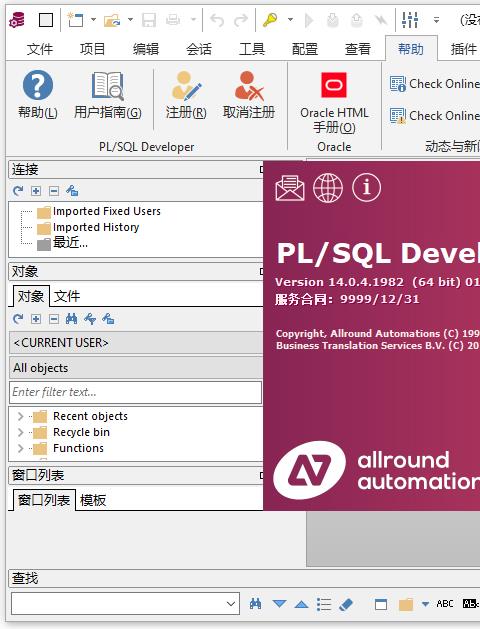The height and width of the screenshot is (629, 480).
Task: Click the 注册(R) register button
Action: (x=186, y=95)
